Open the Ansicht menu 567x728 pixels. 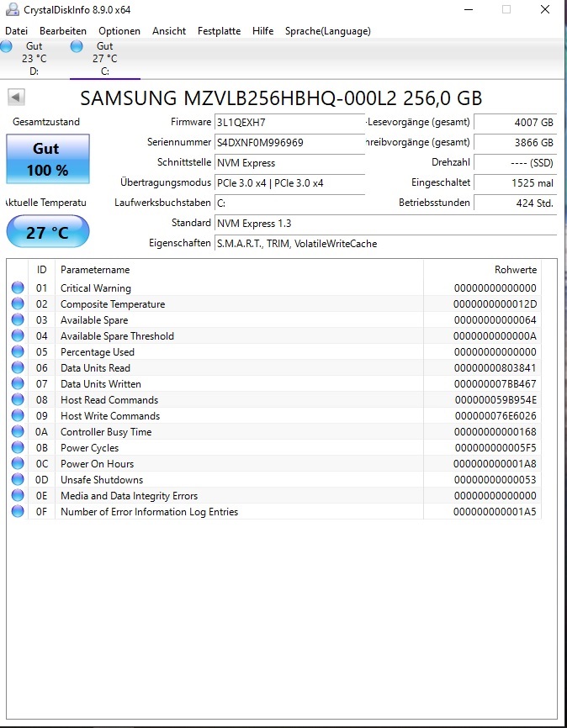click(x=169, y=31)
